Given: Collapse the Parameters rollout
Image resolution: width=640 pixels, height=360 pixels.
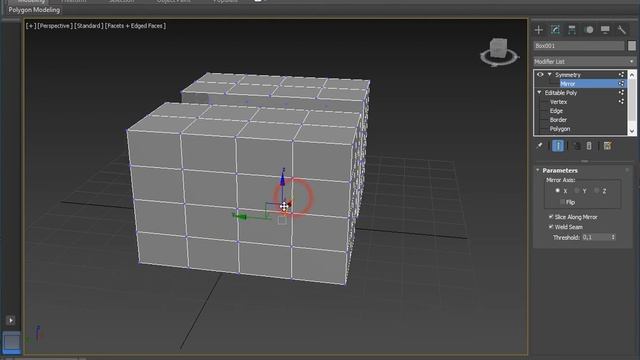Looking at the screenshot, I should pyautogui.click(x=538, y=170).
